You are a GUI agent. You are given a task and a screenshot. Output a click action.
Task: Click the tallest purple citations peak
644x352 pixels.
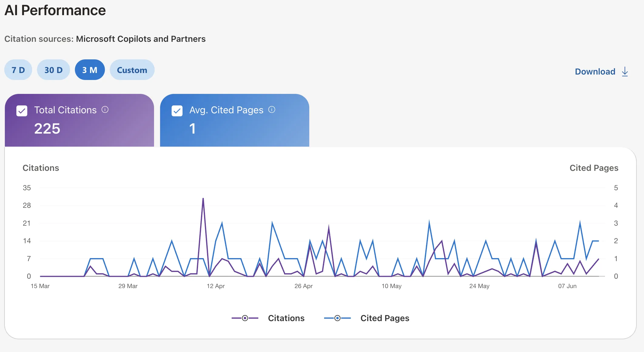[x=203, y=199]
